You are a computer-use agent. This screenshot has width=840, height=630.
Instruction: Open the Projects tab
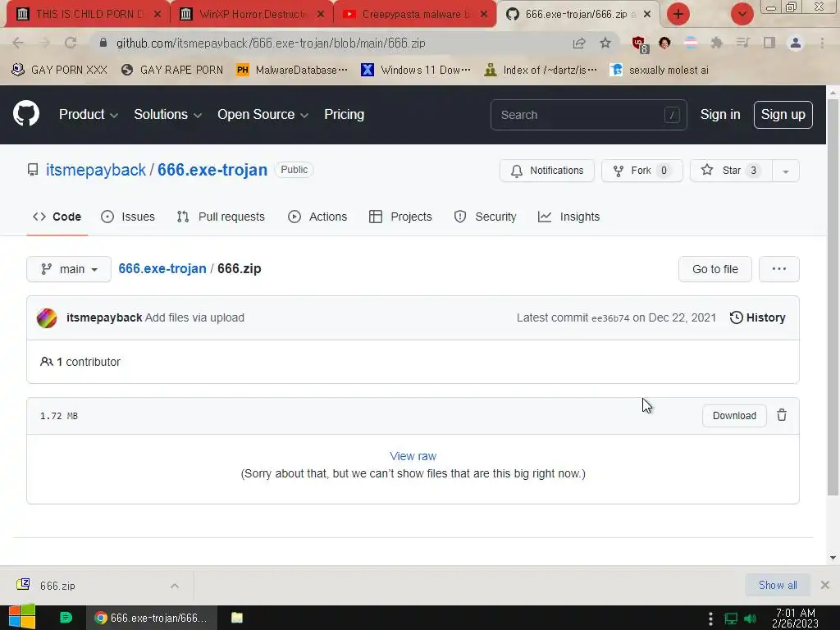point(400,217)
